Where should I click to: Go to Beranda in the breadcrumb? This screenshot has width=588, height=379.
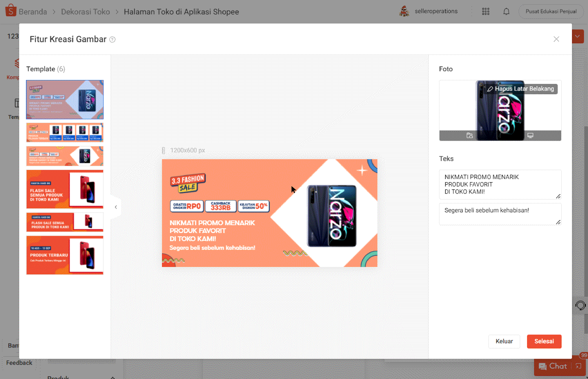tap(33, 12)
